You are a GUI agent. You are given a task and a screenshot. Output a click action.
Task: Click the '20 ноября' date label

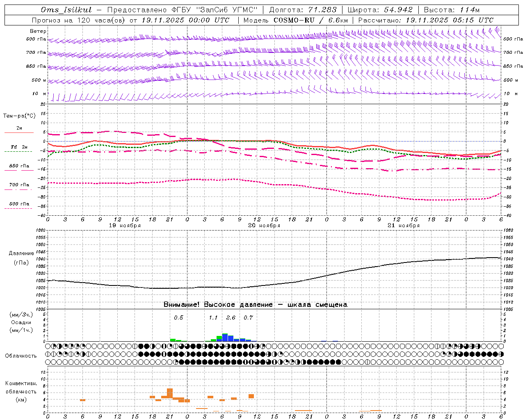tap(264, 226)
